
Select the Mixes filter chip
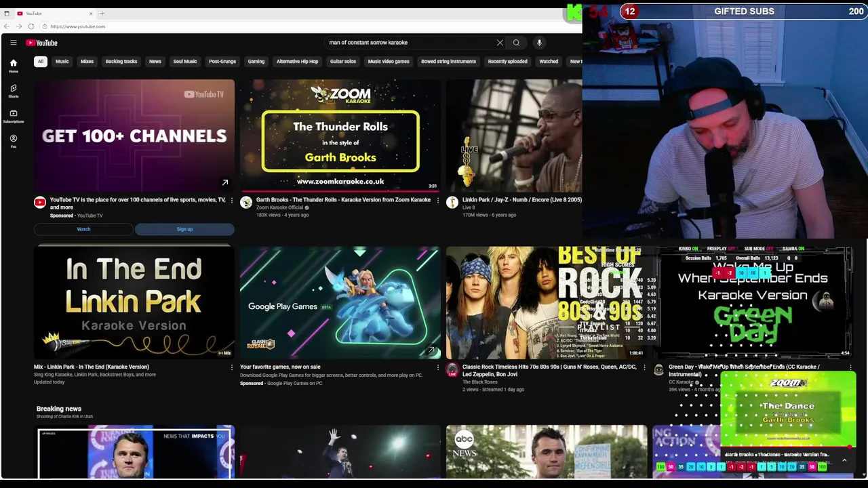click(87, 62)
